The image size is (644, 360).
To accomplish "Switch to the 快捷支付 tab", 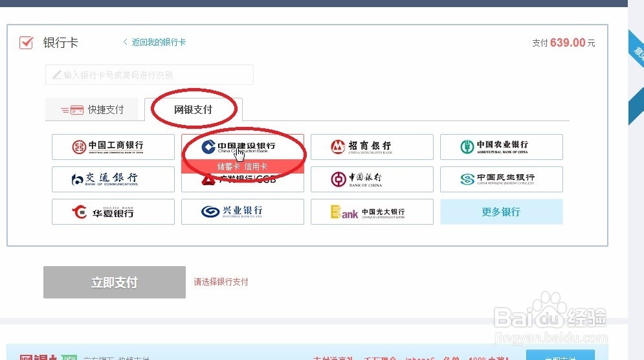I will tap(92, 109).
